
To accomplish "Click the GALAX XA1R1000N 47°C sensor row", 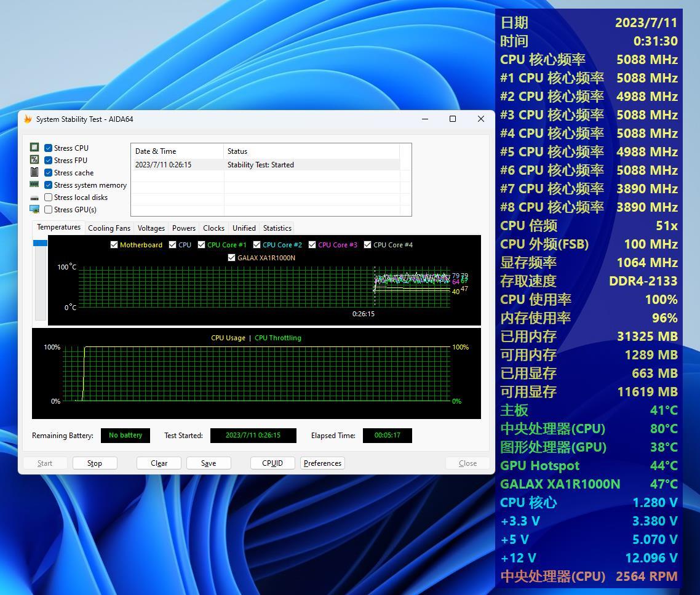I will 589,484.
